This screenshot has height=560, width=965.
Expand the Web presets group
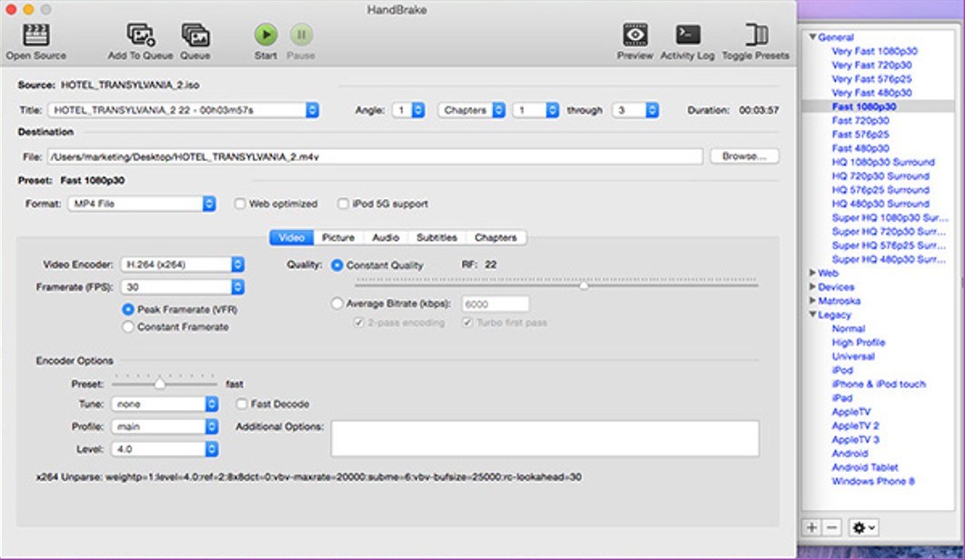[812, 273]
